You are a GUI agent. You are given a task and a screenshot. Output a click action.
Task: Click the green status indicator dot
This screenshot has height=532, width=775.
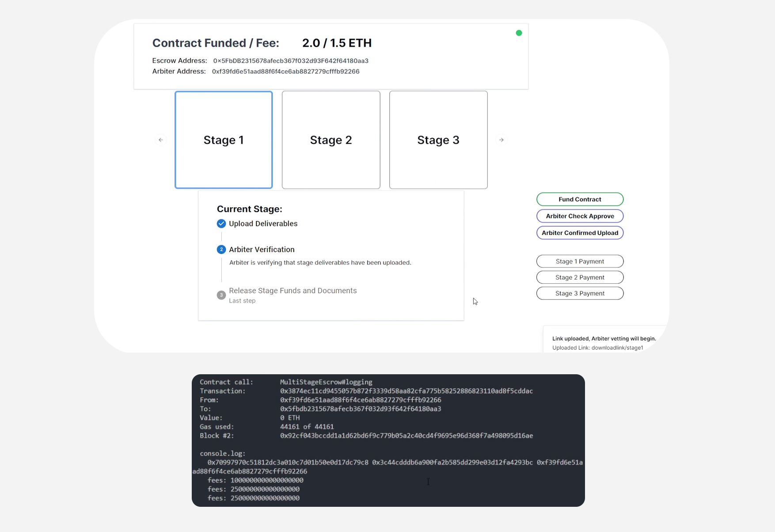(x=519, y=33)
